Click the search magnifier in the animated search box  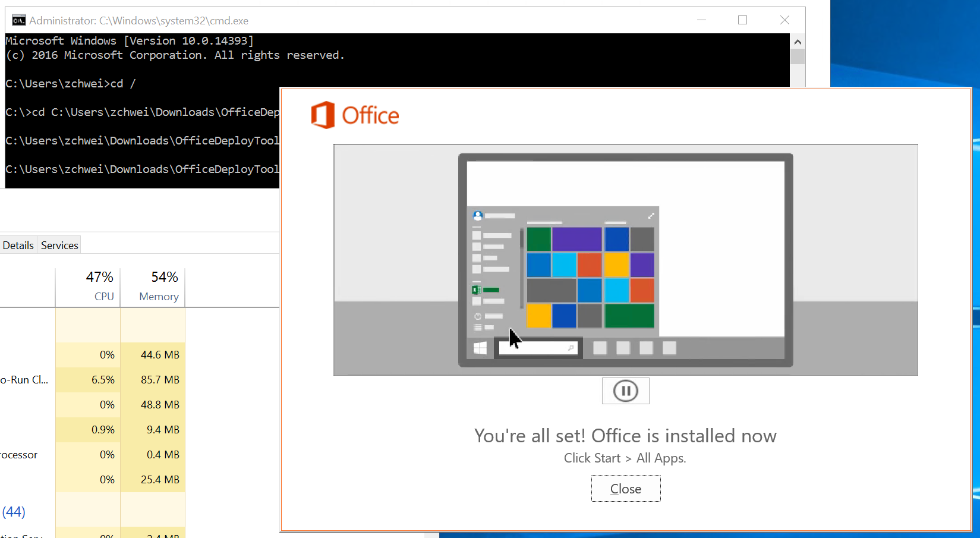click(570, 348)
